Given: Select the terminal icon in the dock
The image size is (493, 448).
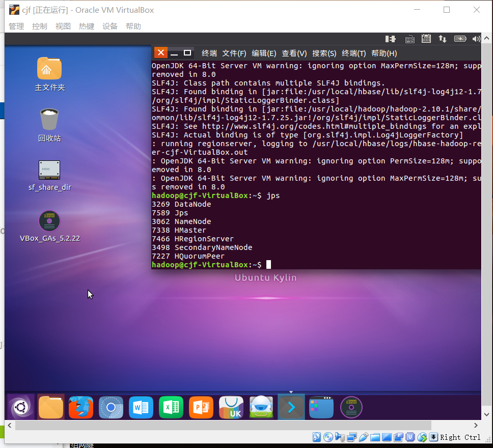Looking at the screenshot, I should (291, 407).
